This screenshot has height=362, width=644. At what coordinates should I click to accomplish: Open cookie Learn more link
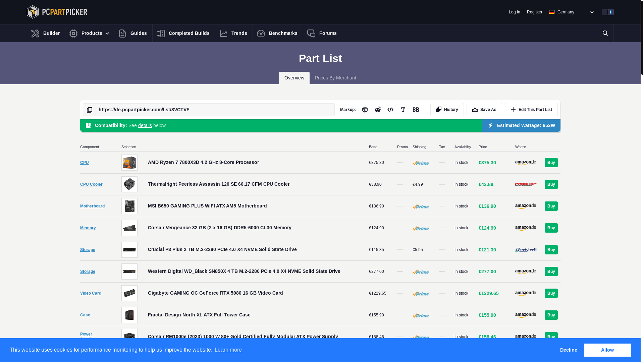coord(228,350)
